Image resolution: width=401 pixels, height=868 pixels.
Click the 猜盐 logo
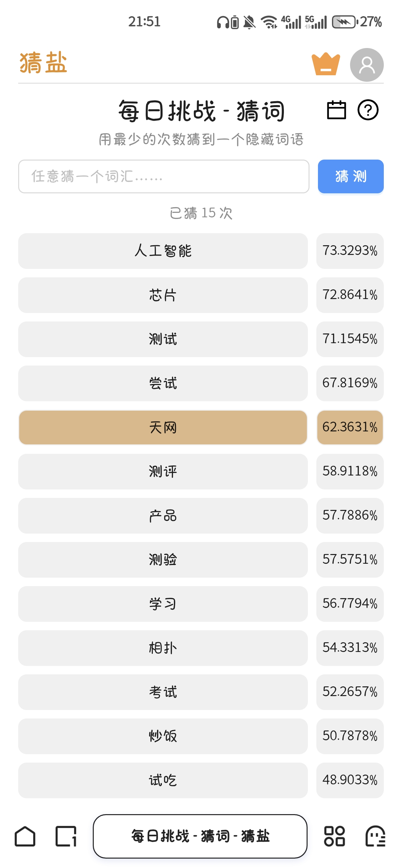click(x=43, y=63)
